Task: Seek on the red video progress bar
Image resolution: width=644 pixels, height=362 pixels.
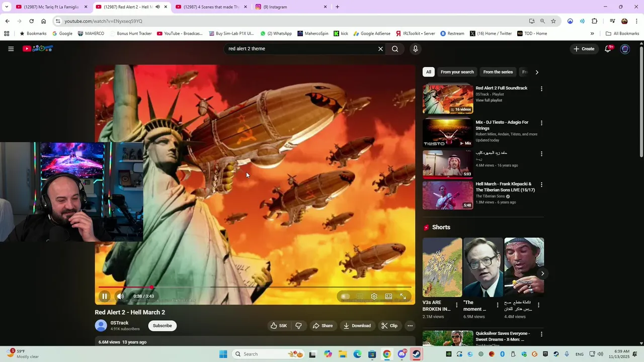Action: 255,287
